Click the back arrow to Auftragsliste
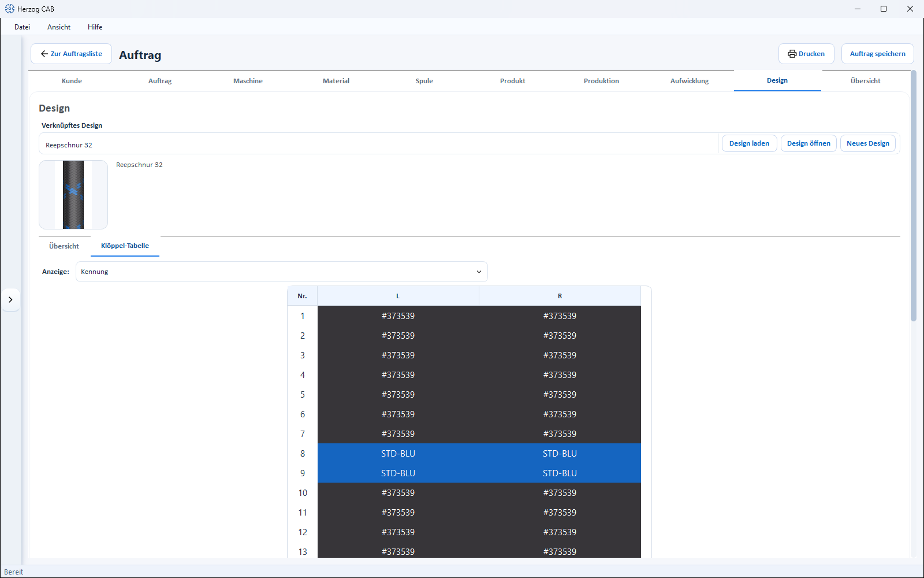924x578 pixels. 44,54
